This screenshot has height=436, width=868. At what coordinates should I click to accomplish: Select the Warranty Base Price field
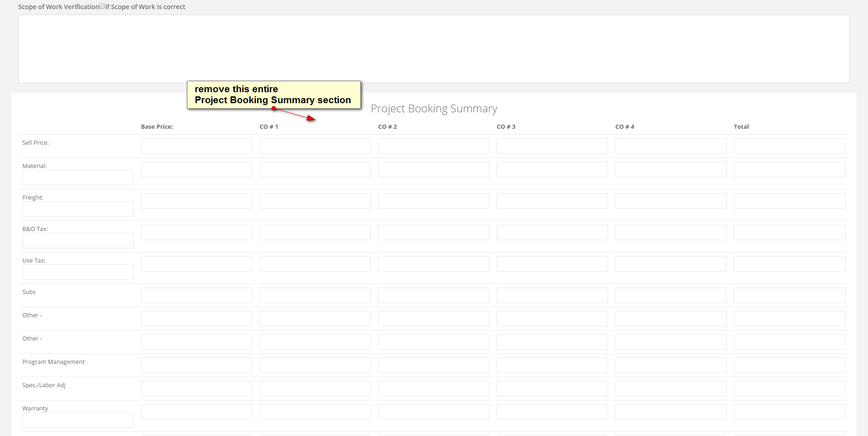coord(197,412)
